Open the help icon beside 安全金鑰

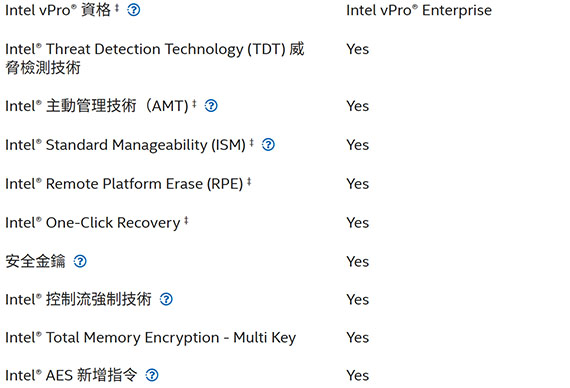pyautogui.click(x=80, y=261)
